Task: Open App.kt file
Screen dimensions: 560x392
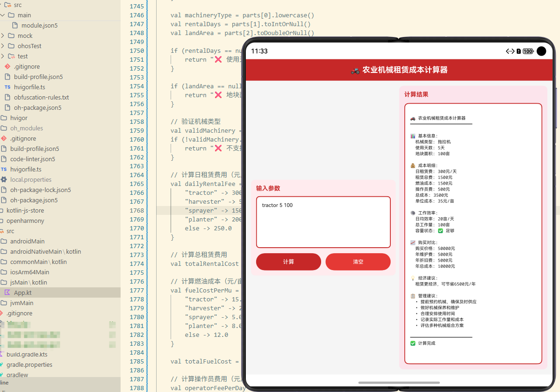Action: pyautogui.click(x=22, y=293)
